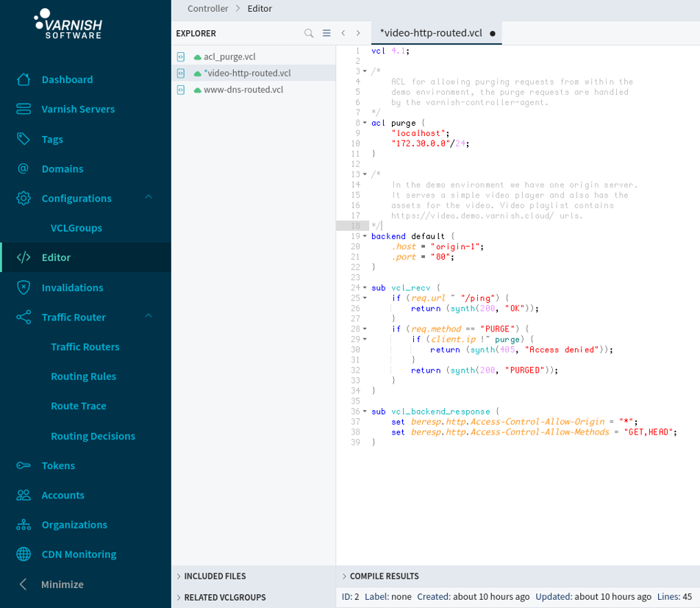Collapse the Configurations menu chevron
Image resolution: width=700 pixels, height=608 pixels.
(149, 198)
